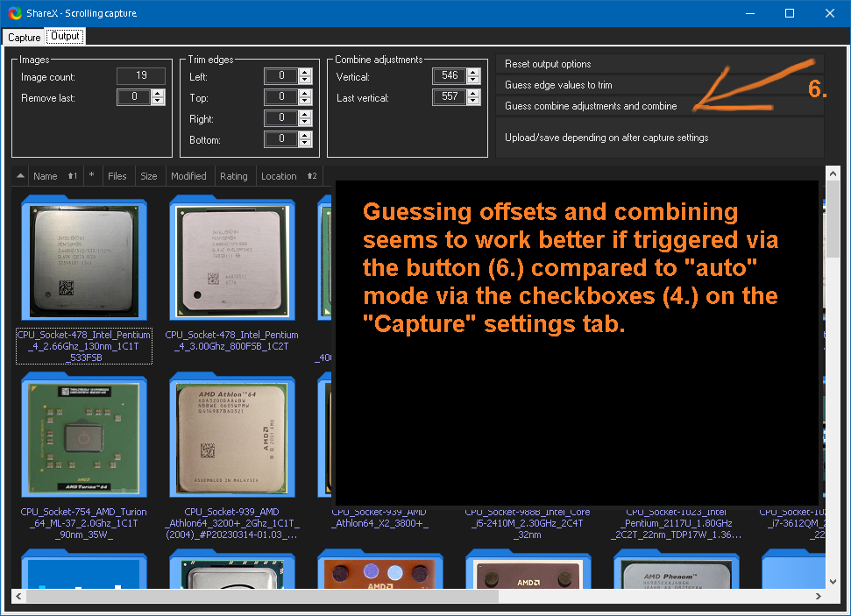Click the vertical scrollbar thumb

tap(833, 220)
